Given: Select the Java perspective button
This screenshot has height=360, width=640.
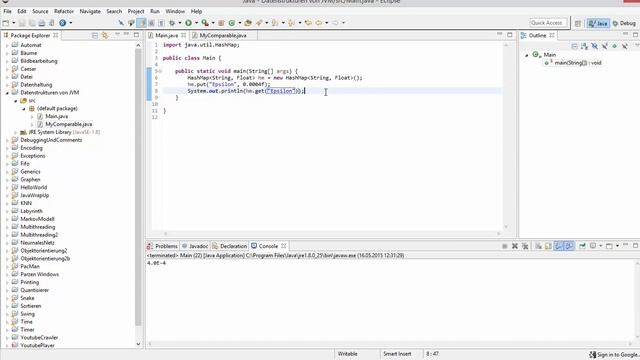Looking at the screenshot, I should click(598, 23).
